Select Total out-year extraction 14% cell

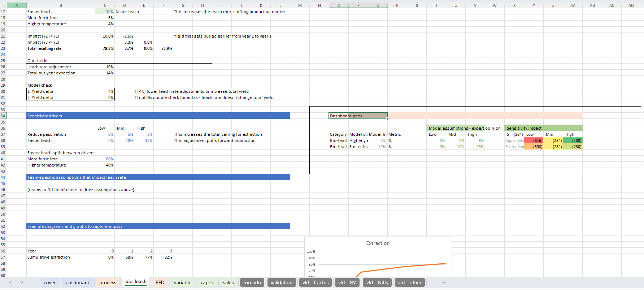105,73
